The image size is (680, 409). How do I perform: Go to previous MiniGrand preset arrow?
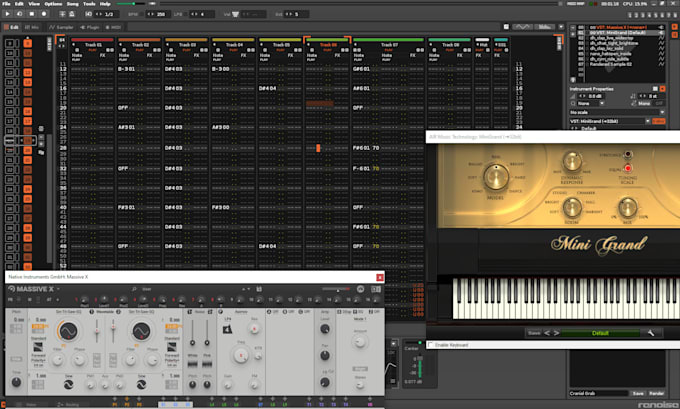[547, 333]
